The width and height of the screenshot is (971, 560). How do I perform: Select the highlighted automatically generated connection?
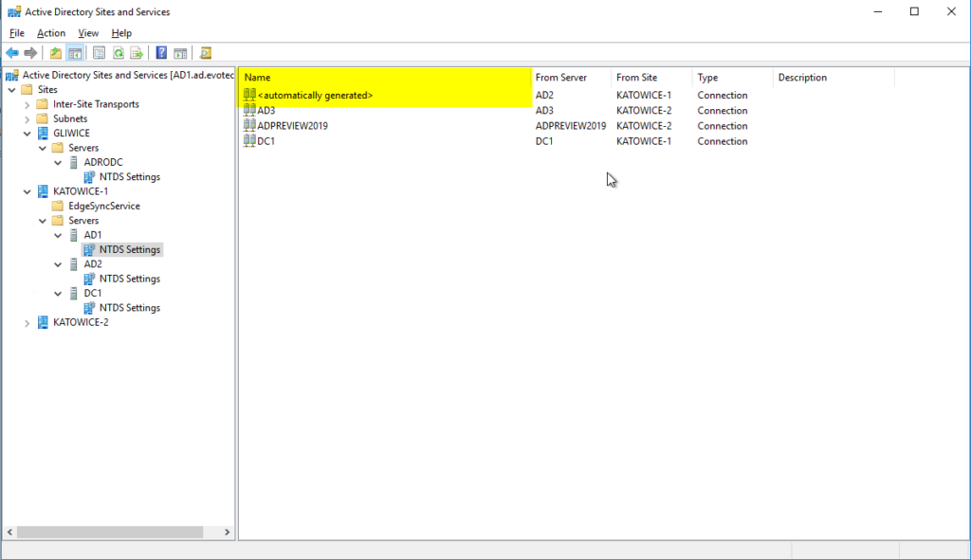[x=313, y=95]
